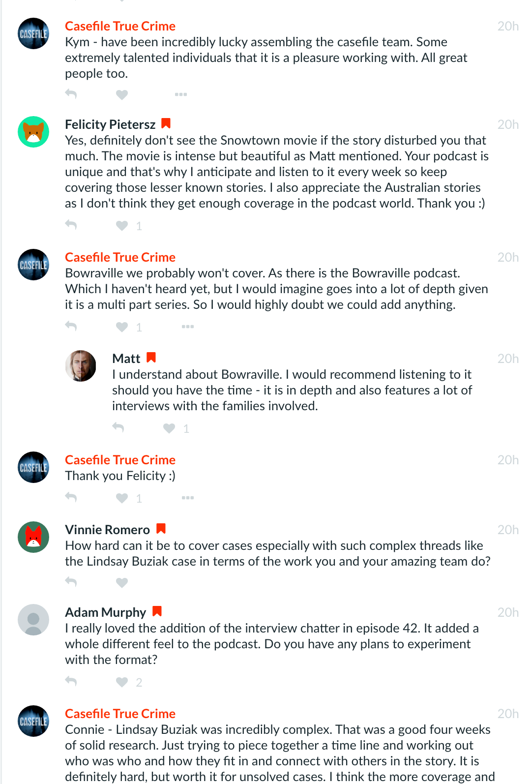Reply to Felicity Pietersz's Snowtown comment
Image resolution: width=532 pixels, height=784 pixels.
click(71, 225)
